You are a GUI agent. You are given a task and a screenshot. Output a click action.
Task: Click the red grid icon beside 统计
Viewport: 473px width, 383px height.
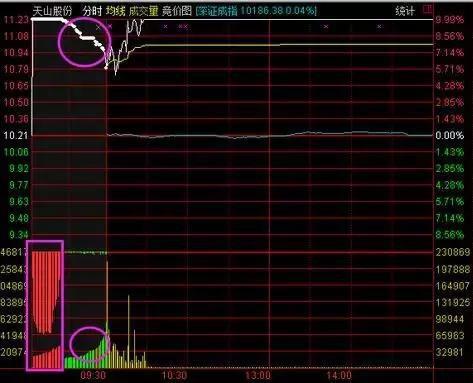coord(428,9)
